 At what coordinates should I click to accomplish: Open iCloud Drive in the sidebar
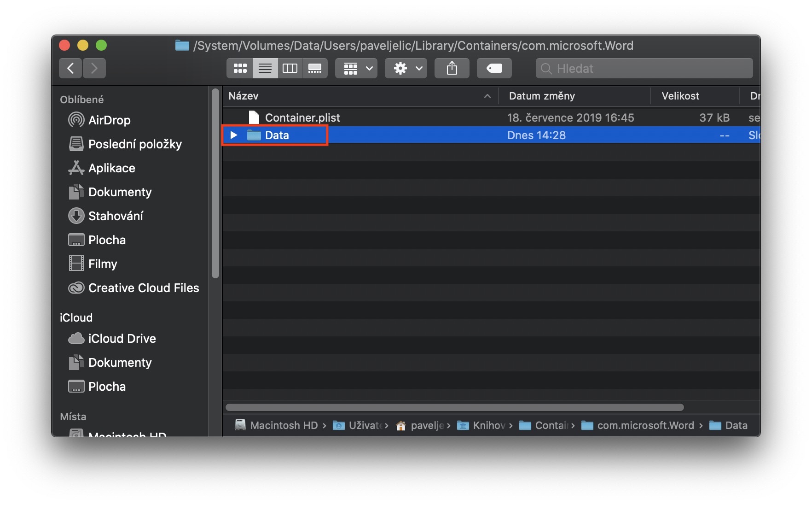tap(112, 338)
